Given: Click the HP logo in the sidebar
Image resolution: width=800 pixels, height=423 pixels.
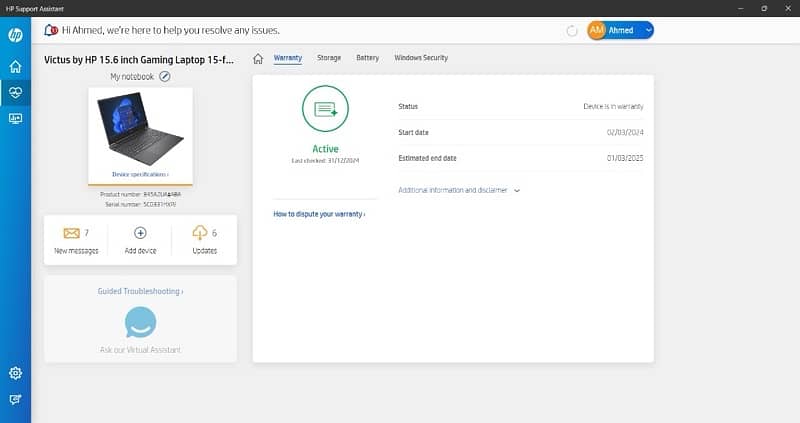Looking at the screenshot, I should 15,35.
